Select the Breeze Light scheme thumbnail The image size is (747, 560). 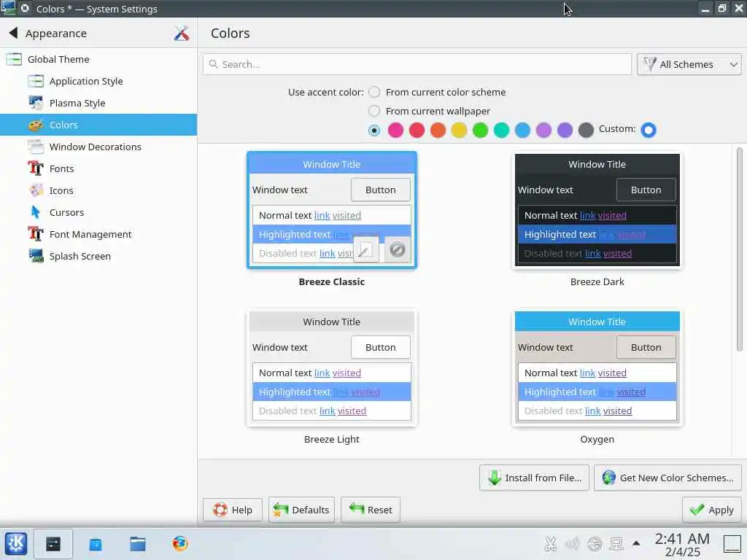tap(332, 368)
